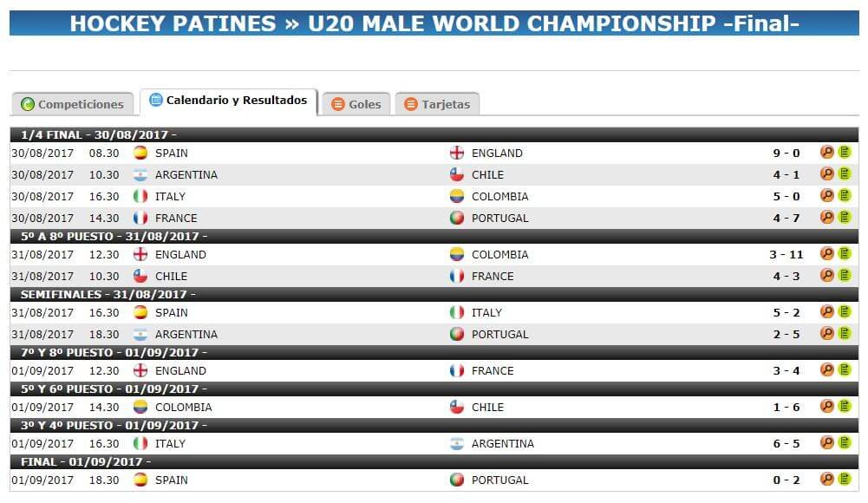The height and width of the screenshot is (503, 868).
Task: Click magnifier icon for Italy vs Colombia quarterfinal
Action: 827,195
